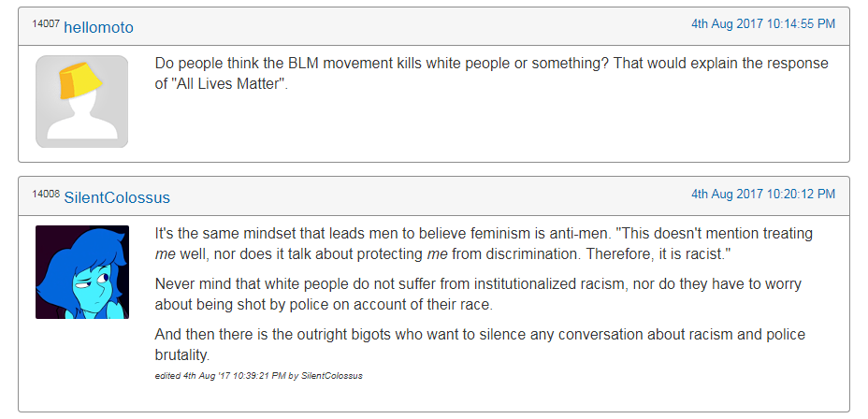
Task: Click the 10:20:12 PM post timestamp
Action: point(763,194)
